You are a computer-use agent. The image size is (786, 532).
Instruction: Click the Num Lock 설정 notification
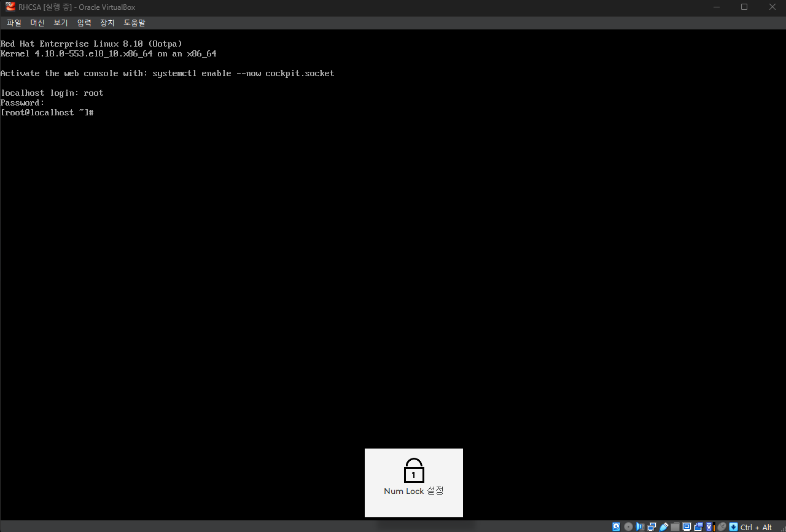(414, 483)
